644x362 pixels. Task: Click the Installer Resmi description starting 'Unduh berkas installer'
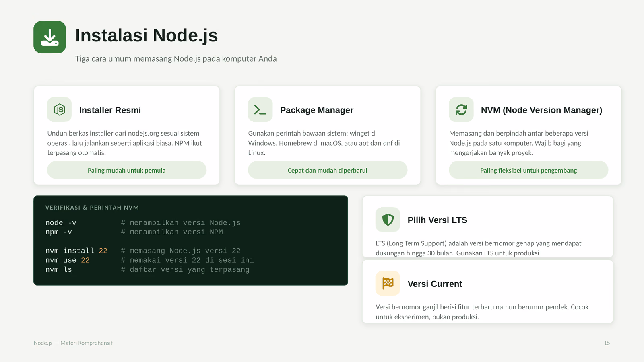(125, 143)
